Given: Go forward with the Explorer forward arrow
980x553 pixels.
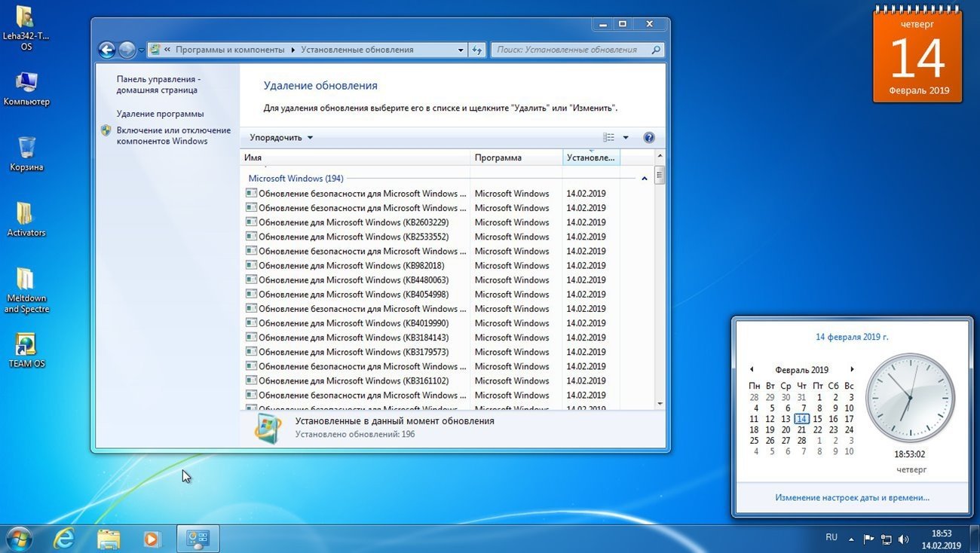Looking at the screenshot, I should point(127,50).
